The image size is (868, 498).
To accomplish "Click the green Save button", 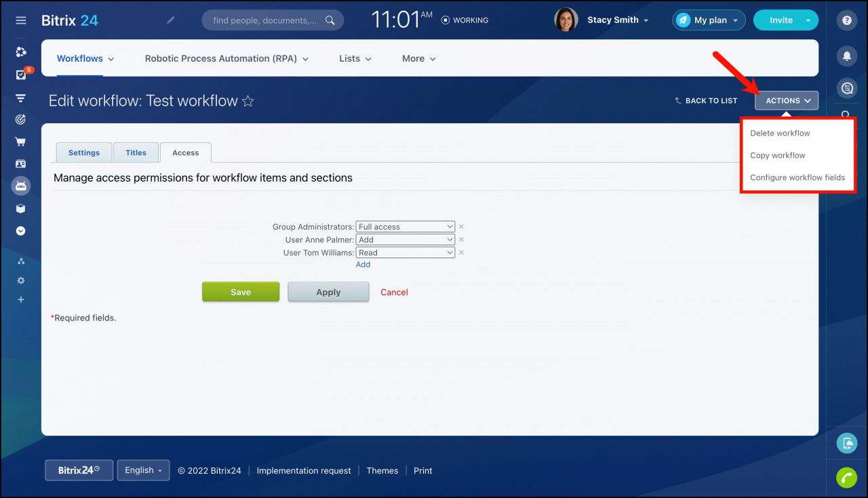I will [241, 292].
